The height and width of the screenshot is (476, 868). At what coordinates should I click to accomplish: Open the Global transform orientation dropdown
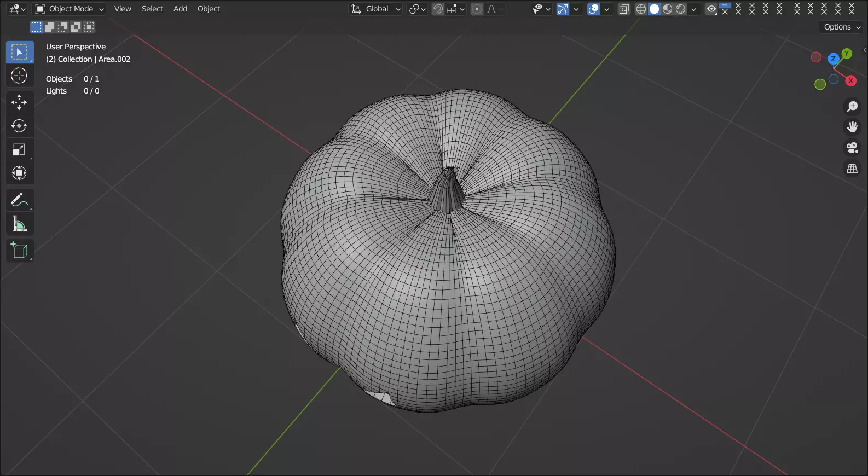point(376,9)
